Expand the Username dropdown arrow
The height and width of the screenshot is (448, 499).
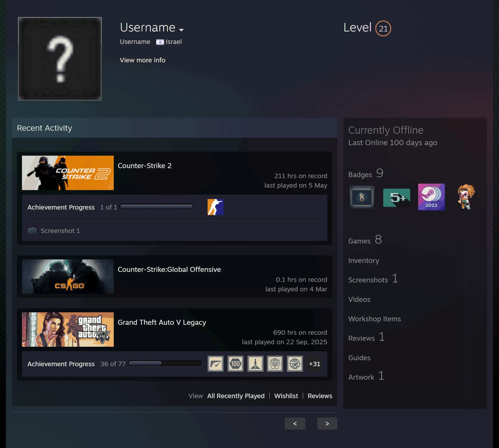[x=181, y=30]
